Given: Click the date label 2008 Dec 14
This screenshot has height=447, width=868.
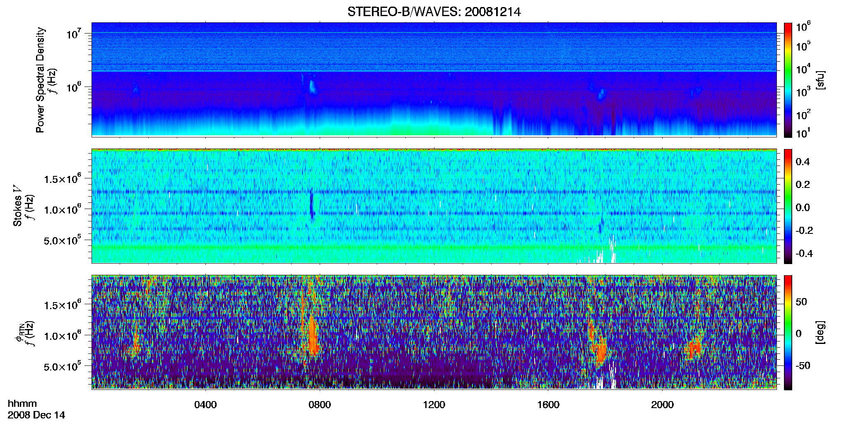Looking at the screenshot, I should click(x=36, y=415).
